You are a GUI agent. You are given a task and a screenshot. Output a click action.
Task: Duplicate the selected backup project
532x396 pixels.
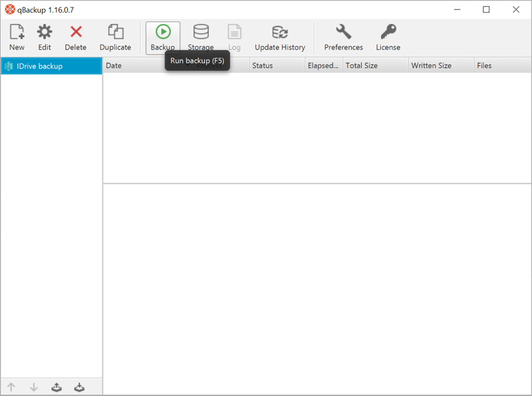click(115, 38)
